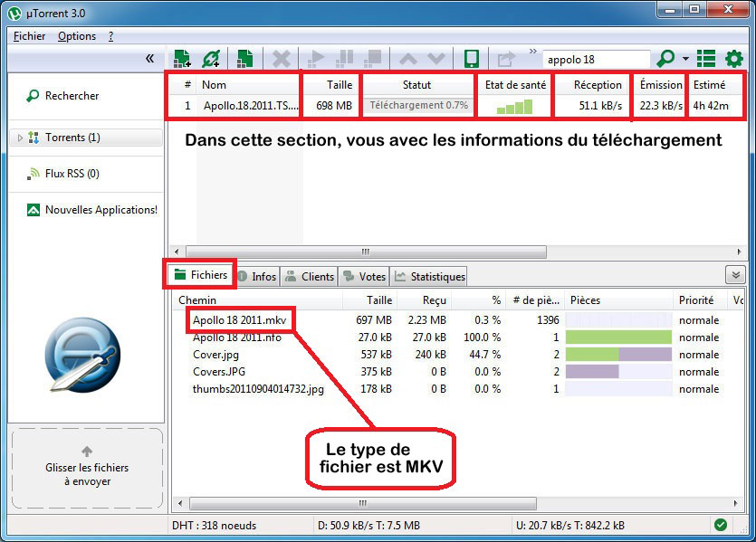Switch to the Statistiques tab

[428, 277]
